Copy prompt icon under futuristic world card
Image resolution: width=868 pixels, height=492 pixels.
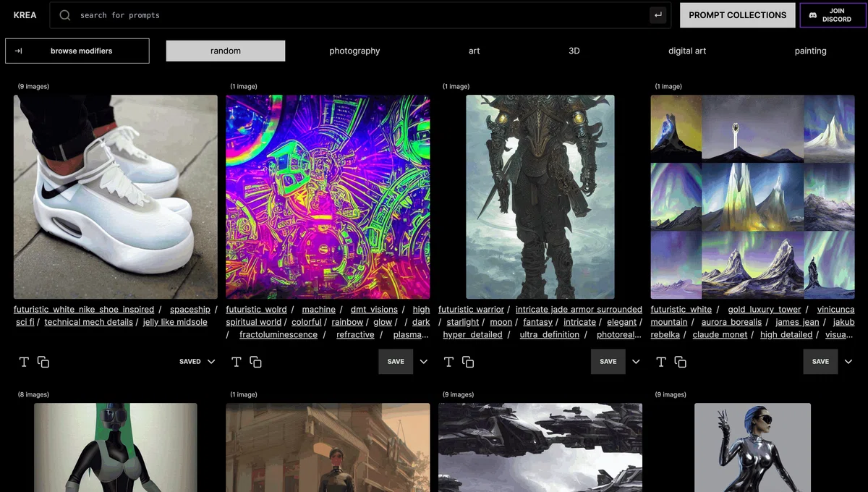(255, 362)
